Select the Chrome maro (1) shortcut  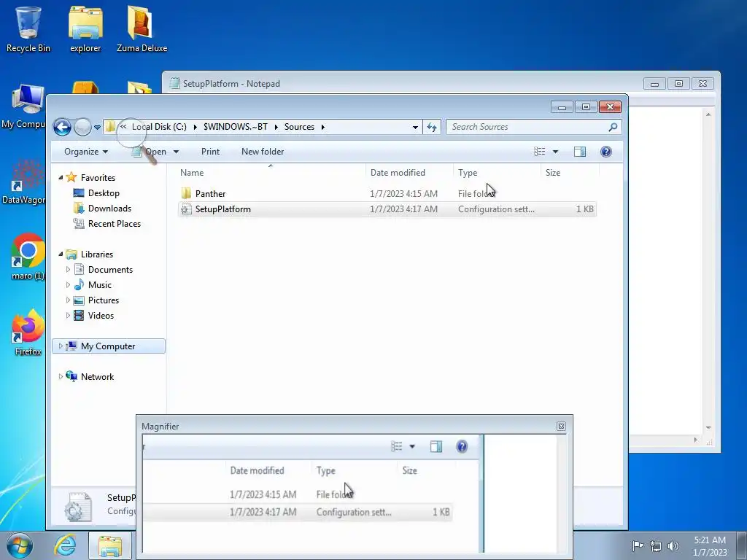coord(27,257)
